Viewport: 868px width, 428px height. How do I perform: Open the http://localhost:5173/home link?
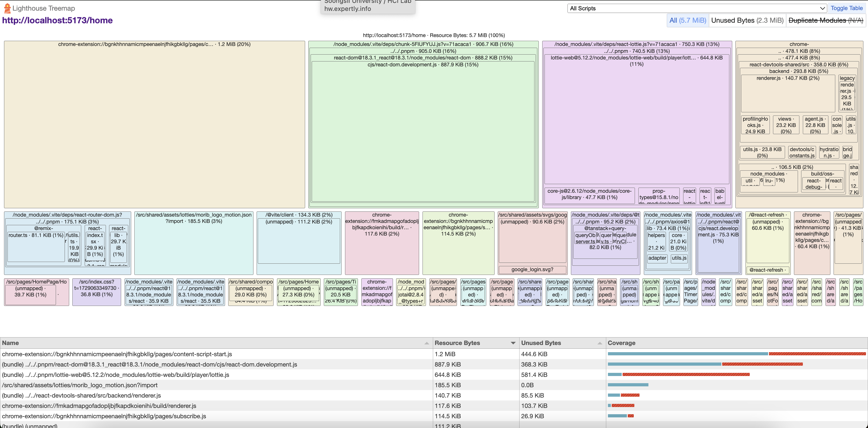tap(57, 20)
